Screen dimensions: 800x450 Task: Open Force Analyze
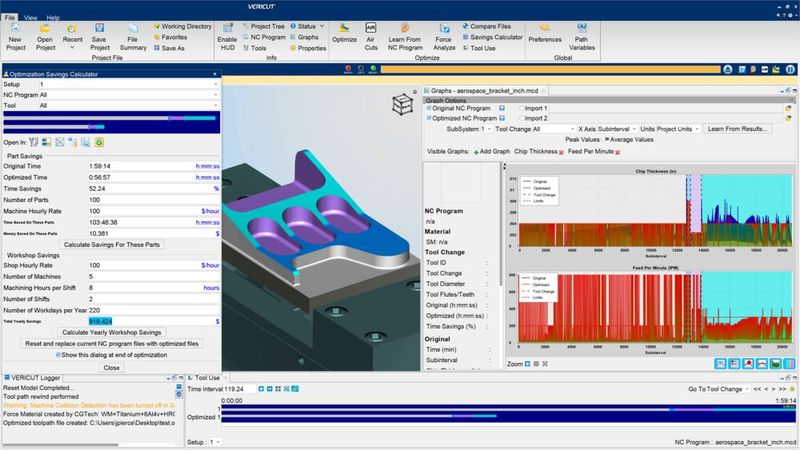click(x=444, y=37)
